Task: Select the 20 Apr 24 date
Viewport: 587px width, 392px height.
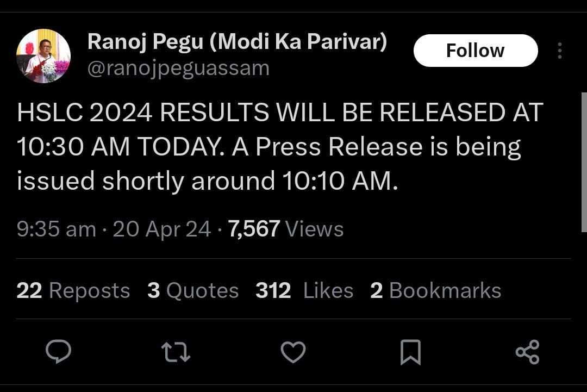Action: pos(162,229)
